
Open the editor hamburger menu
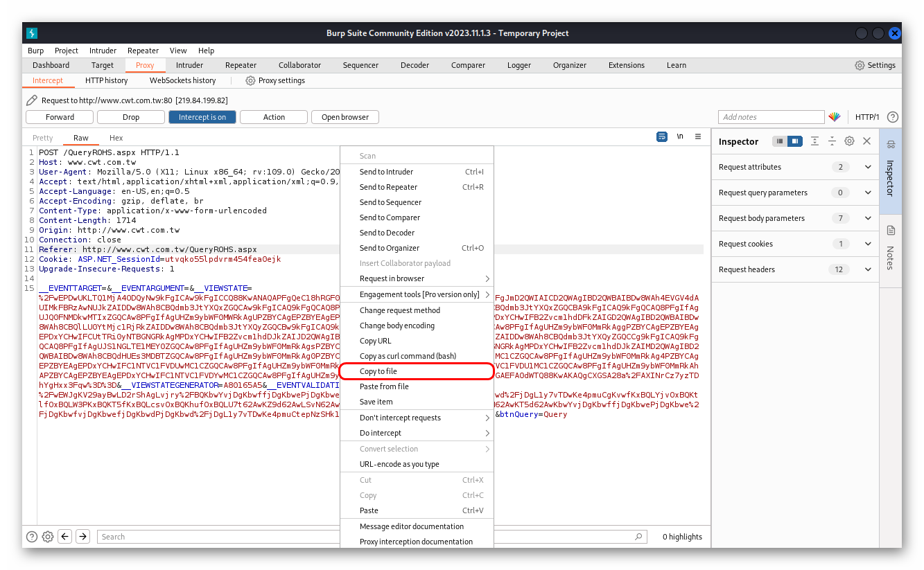(698, 137)
